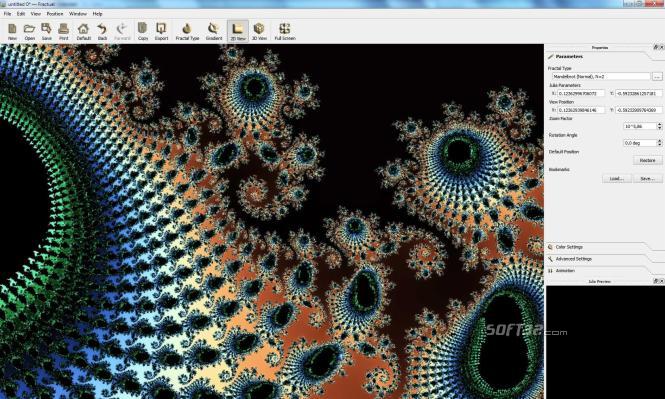Click the Load... bookmarks button
Screen dimensions: 665x399
coord(617,179)
